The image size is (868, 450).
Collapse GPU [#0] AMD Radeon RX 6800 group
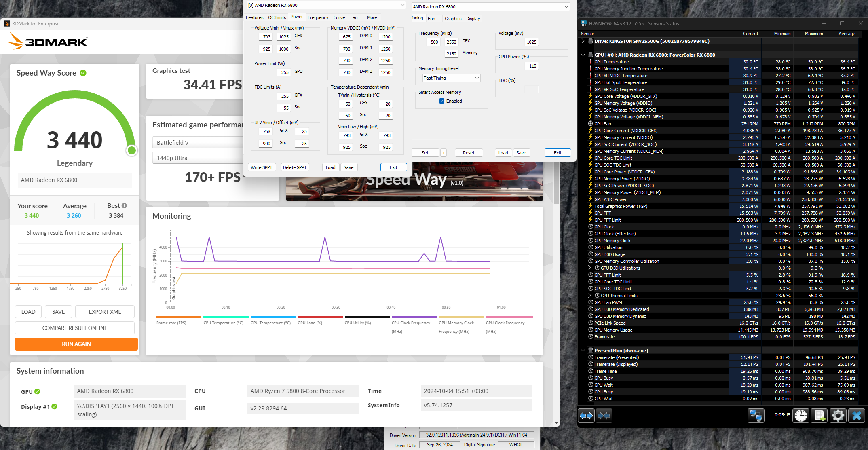583,55
